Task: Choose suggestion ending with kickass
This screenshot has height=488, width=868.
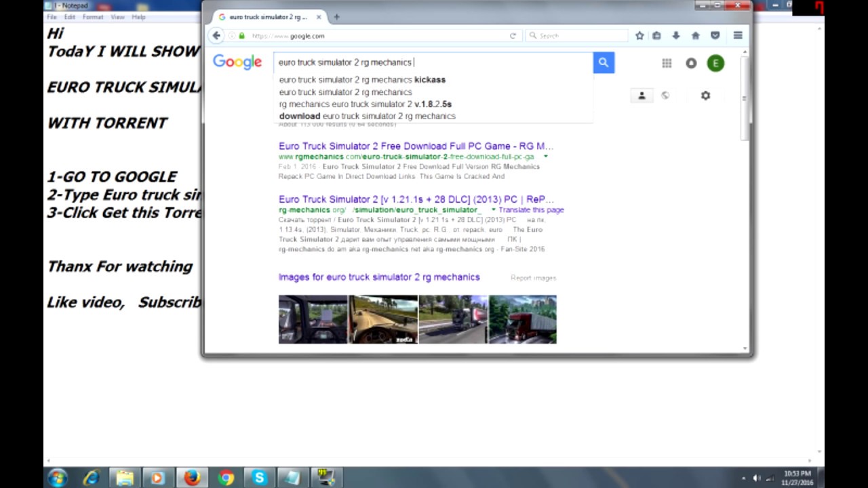Action: point(362,79)
